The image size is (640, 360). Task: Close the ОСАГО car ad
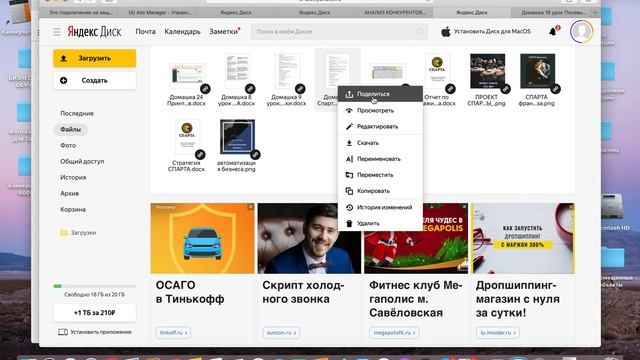251,207
